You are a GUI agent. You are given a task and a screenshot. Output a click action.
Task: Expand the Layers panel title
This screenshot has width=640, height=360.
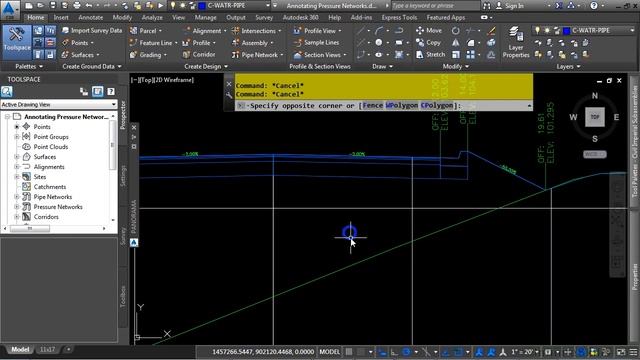tap(568, 67)
